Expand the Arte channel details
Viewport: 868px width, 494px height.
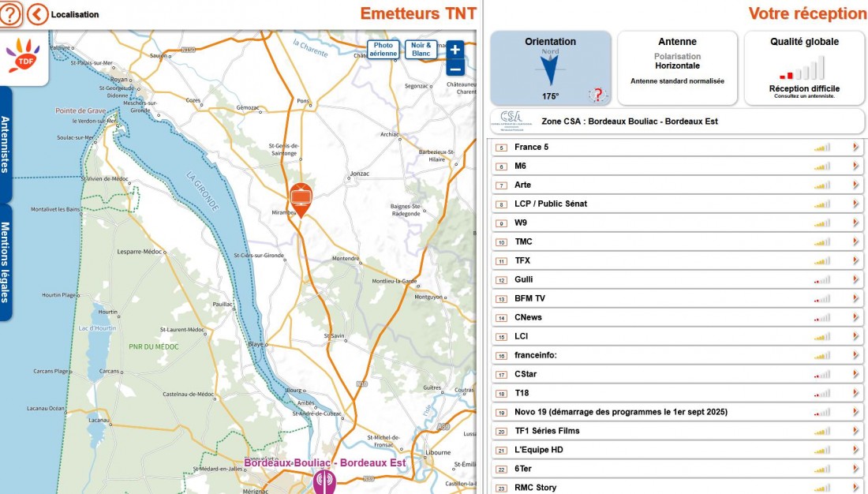coord(855,185)
